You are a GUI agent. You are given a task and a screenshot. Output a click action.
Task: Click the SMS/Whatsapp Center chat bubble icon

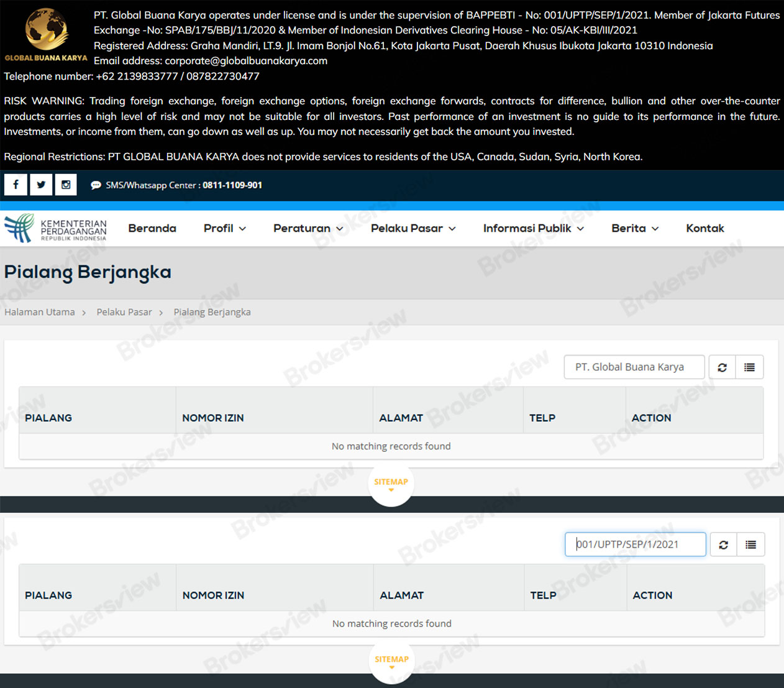click(96, 185)
